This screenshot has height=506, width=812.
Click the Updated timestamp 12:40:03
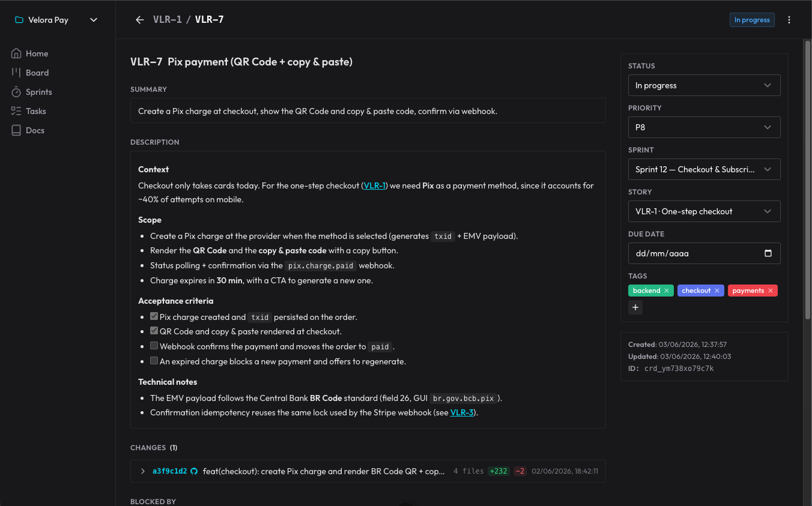(695, 357)
